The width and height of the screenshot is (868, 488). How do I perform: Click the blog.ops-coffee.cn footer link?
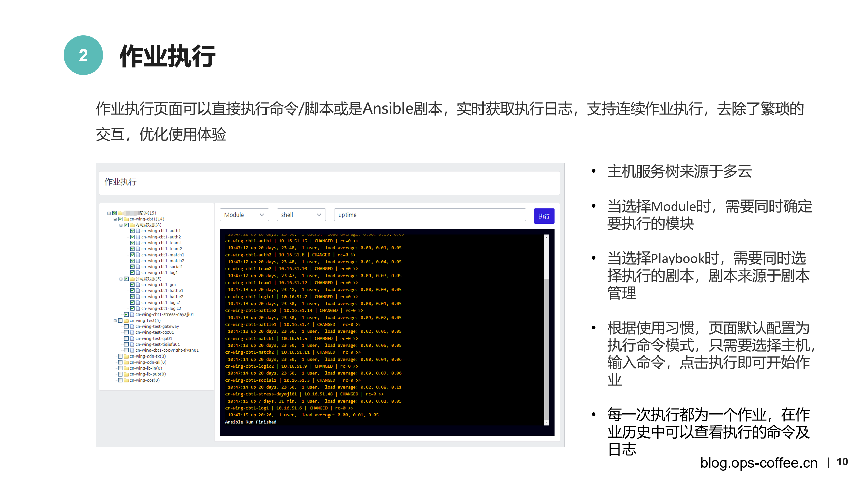758,463
